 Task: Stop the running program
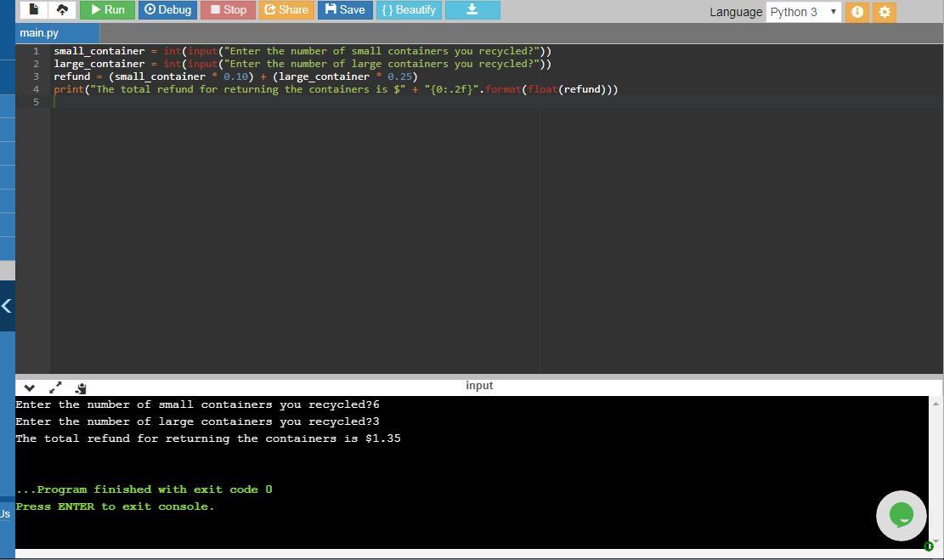point(228,9)
